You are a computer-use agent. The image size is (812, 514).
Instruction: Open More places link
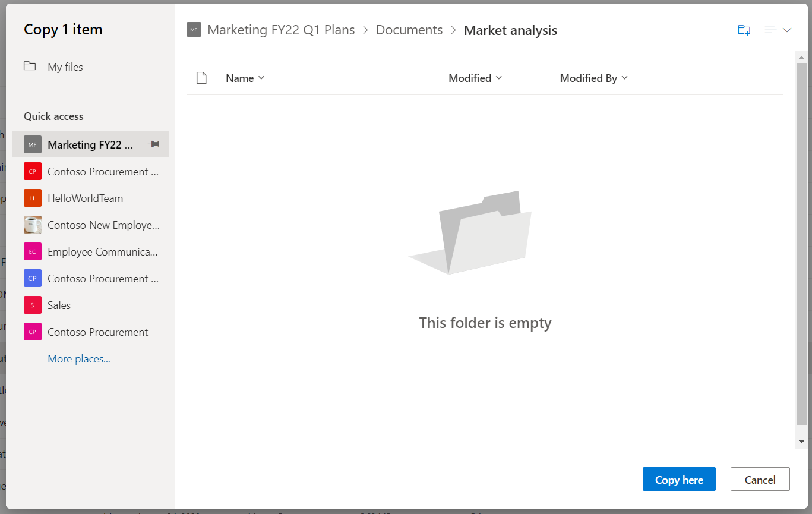pyautogui.click(x=79, y=359)
